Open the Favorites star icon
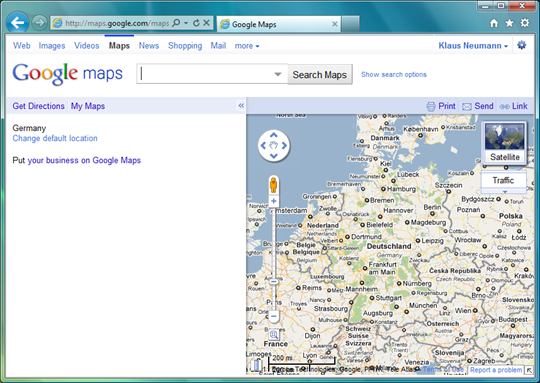The height and width of the screenshot is (383, 540). 509,23
